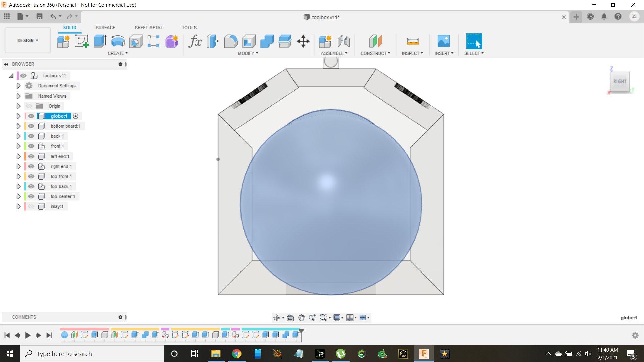
Task: Expand the globe:1 component tree
Action: (x=18, y=116)
